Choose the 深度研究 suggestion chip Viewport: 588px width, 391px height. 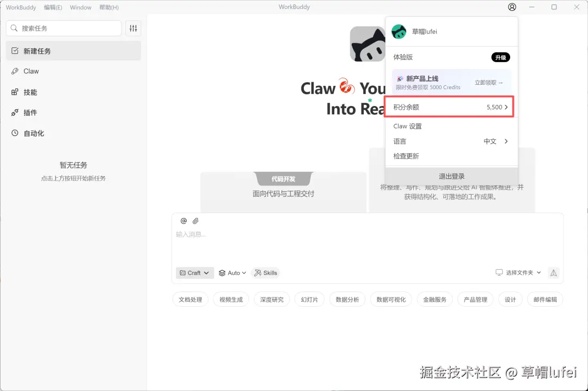click(x=272, y=300)
